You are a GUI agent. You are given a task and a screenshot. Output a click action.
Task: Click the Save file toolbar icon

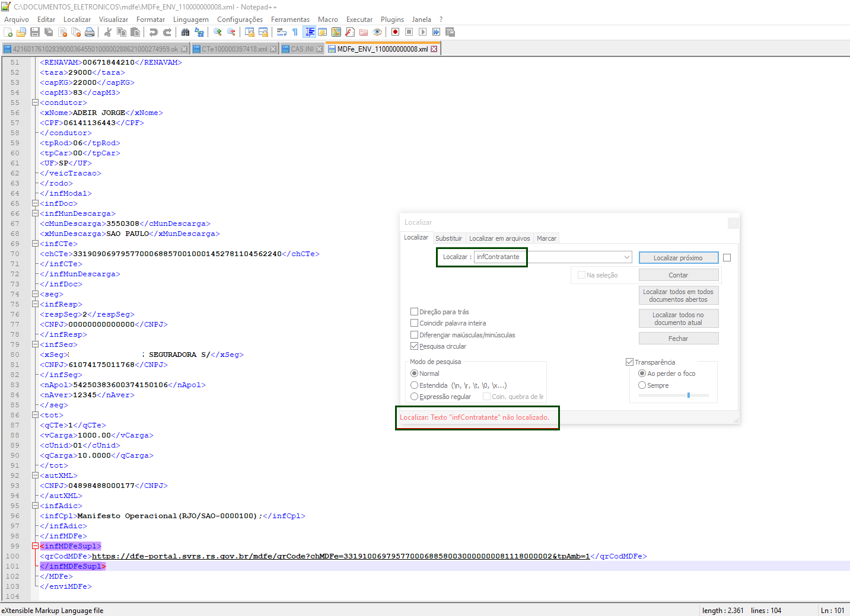pyautogui.click(x=35, y=32)
